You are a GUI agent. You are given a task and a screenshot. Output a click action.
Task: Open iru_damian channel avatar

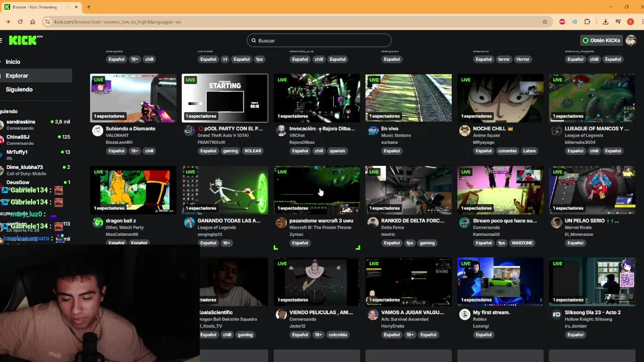click(556, 315)
